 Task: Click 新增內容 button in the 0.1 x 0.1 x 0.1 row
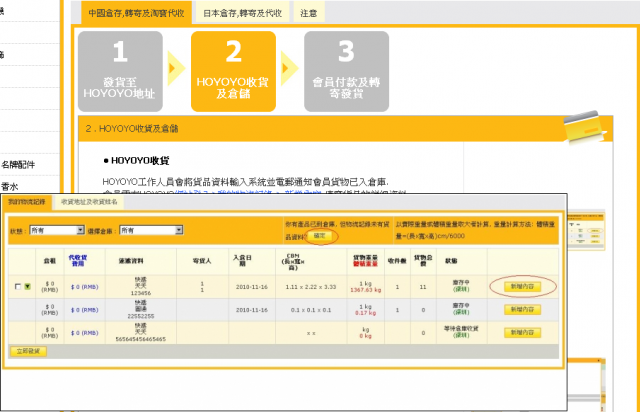click(522, 310)
